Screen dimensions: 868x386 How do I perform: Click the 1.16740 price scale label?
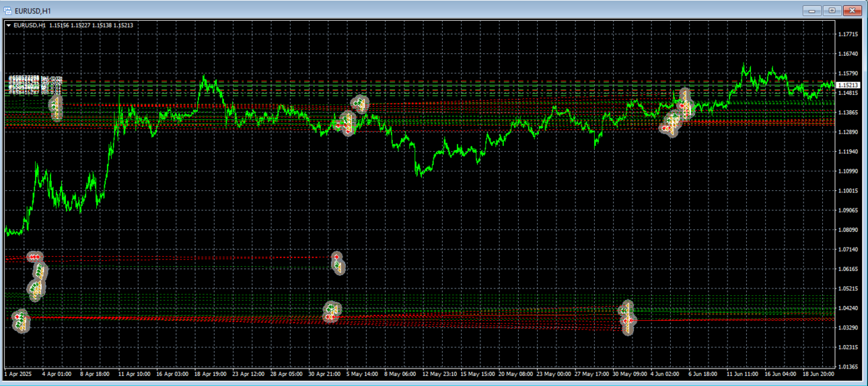tap(849, 54)
